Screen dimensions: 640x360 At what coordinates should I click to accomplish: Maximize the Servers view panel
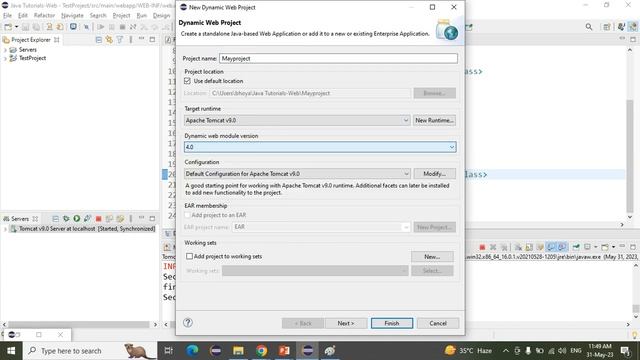[x=152, y=218]
